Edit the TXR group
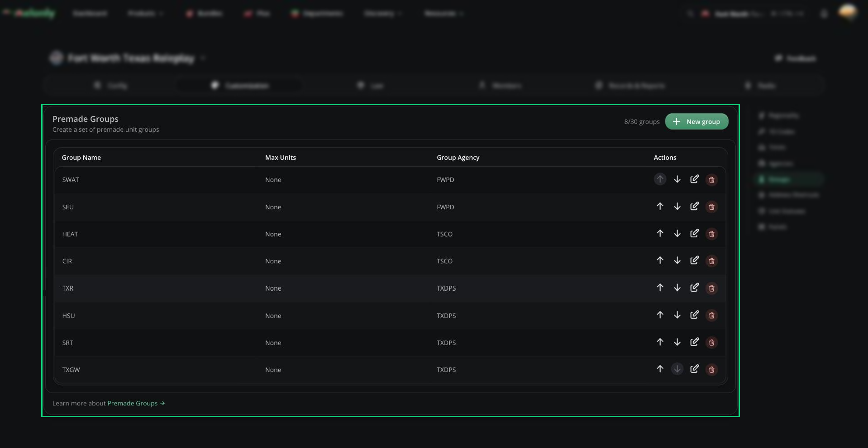This screenshot has height=448, width=868. 694,288
